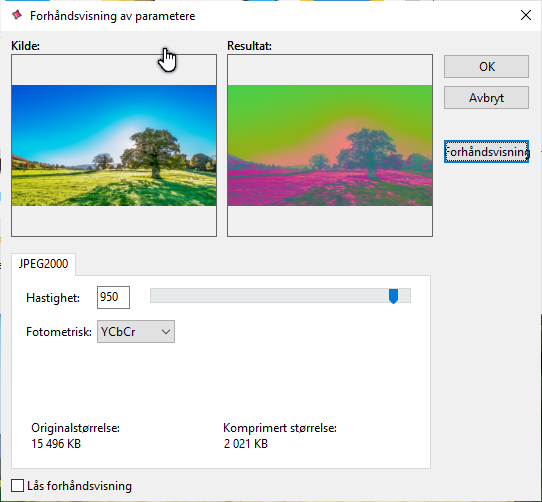Click the Hastighet slider handle
This screenshot has width=542, height=502.
[393, 296]
